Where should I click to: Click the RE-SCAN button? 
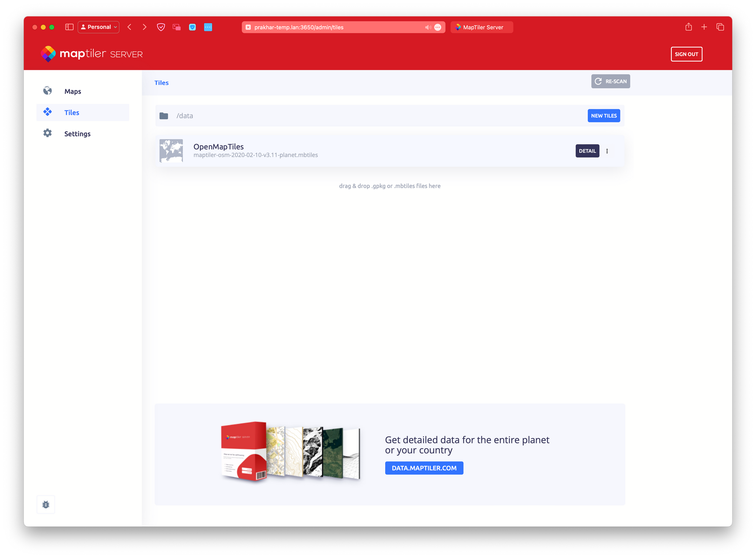coord(610,81)
